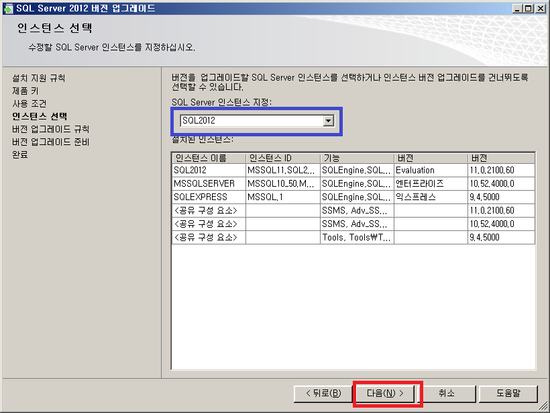Click the 9.4.5000 version cell in SQLEXPRESS row

tap(501, 197)
